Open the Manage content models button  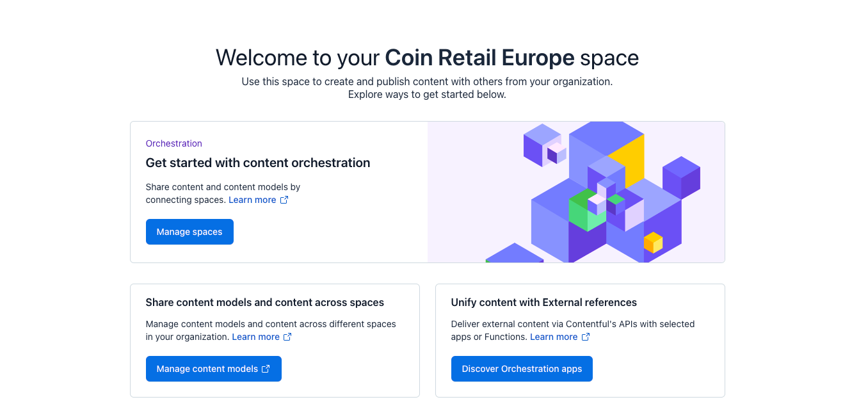pos(213,369)
